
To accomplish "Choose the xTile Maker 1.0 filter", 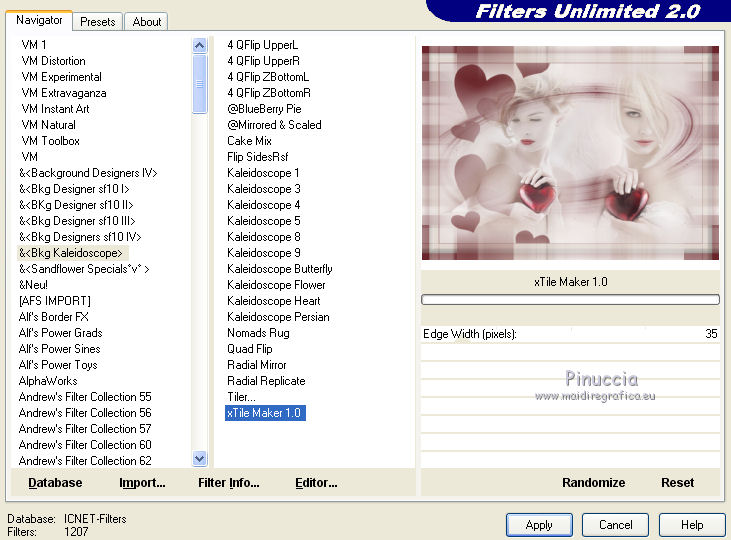I will (265, 413).
